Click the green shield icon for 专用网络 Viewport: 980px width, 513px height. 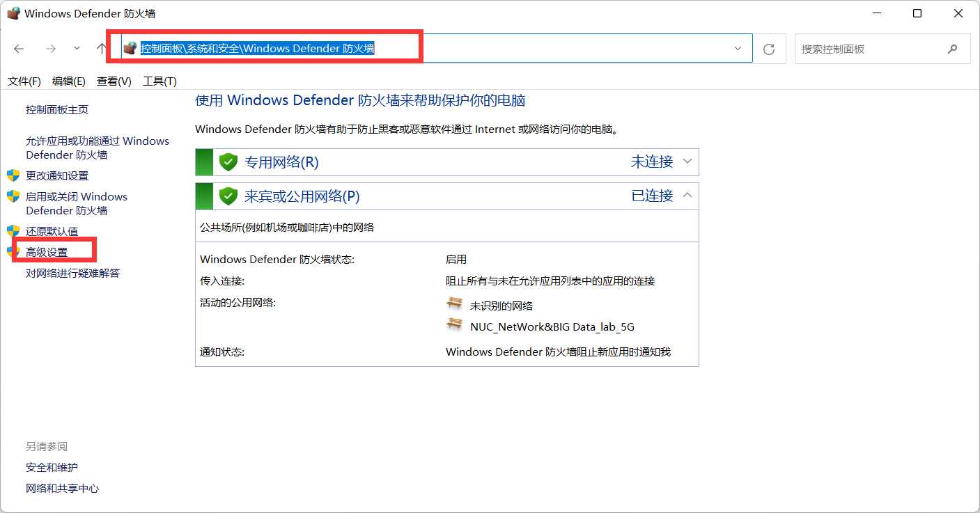(x=228, y=162)
